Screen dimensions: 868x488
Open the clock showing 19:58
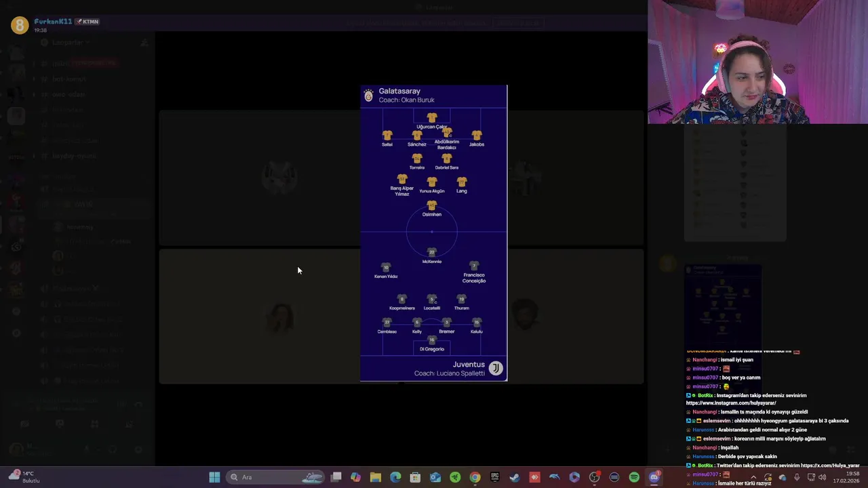click(x=846, y=477)
